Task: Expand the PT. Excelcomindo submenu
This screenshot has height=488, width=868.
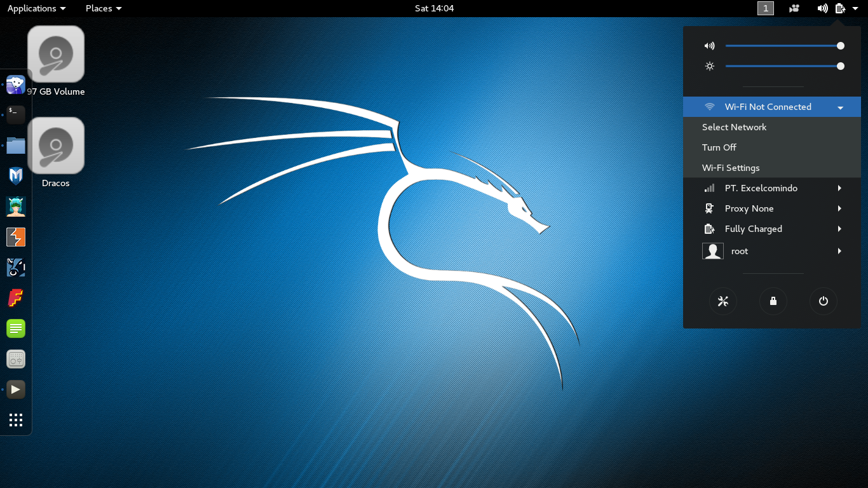Action: 761,188
